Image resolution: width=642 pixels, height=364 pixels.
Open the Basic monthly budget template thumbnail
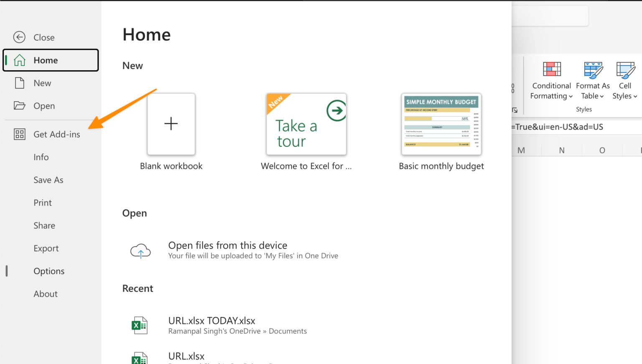pyautogui.click(x=441, y=124)
